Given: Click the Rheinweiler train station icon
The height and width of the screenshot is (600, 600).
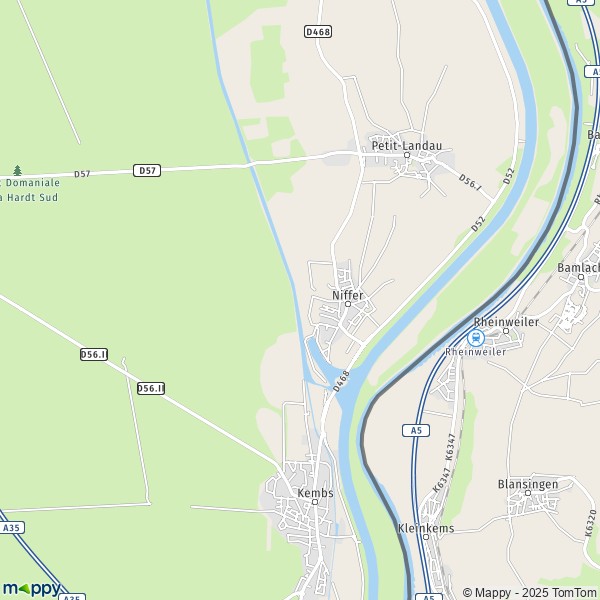Looking at the screenshot, I should [476, 338].
